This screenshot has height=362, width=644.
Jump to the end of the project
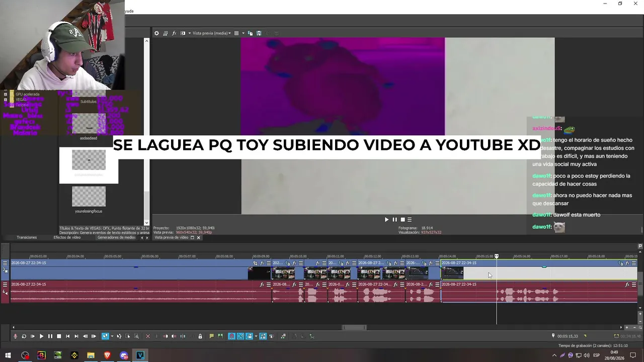(76, 336)
